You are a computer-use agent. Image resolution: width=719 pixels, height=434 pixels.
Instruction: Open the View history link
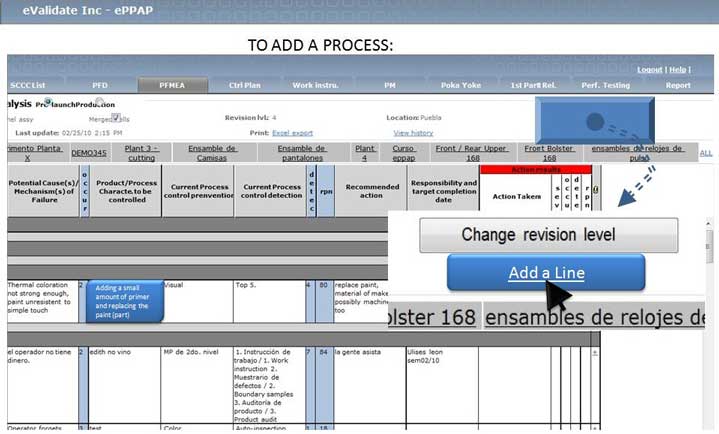[x=413, y=133]
